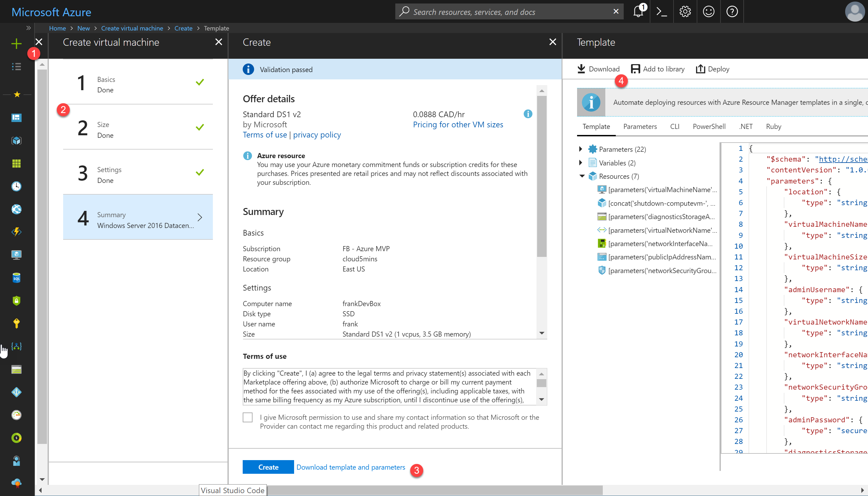Select the diagnosticsStorageAccount resource item
Screen dimensions: 868x496
[656, 217]
